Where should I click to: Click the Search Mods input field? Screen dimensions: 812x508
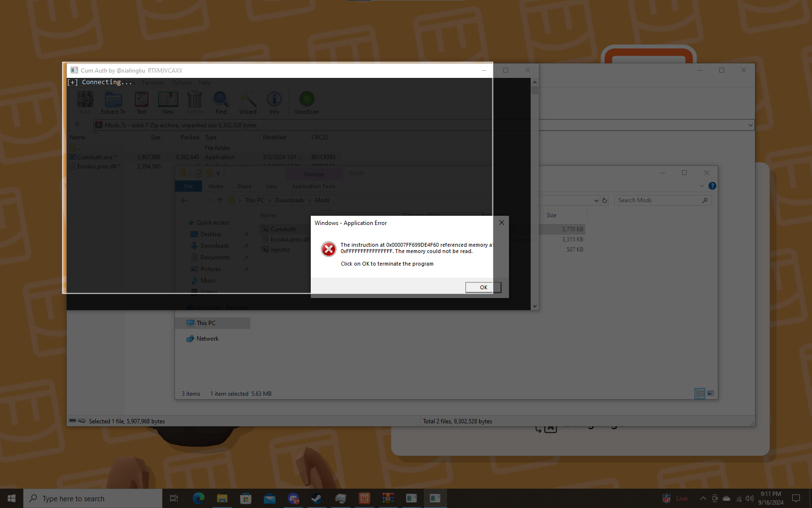pyautogui.click(x=663, y=200)
